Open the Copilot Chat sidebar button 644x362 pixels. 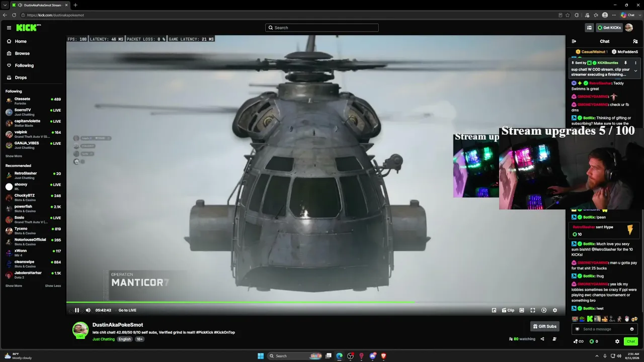[x=627, y=15]
